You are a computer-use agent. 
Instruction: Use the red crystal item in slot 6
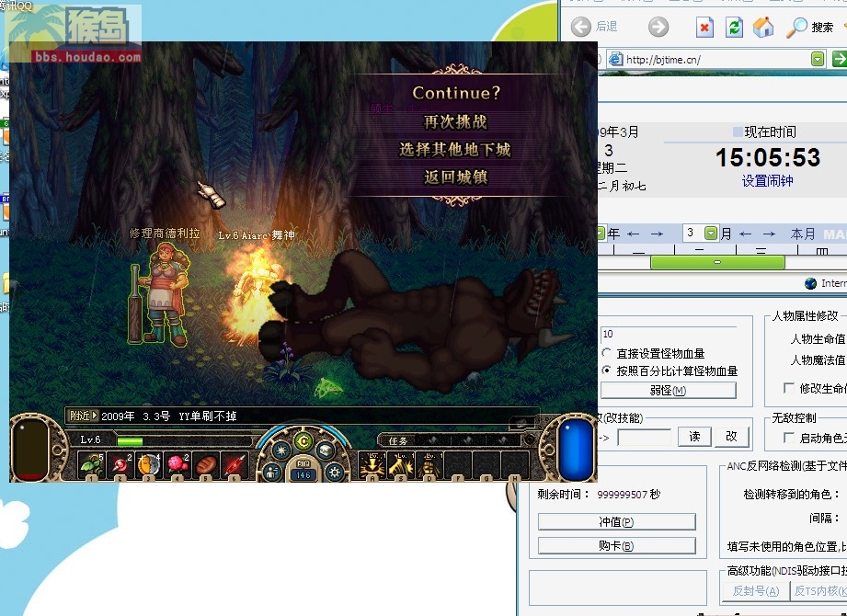tap(235, 465)
